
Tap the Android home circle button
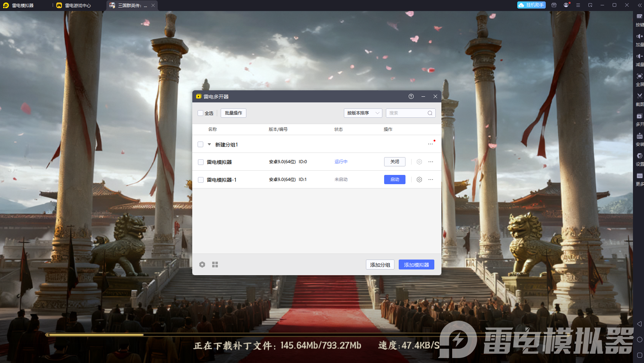pos(639,340)
